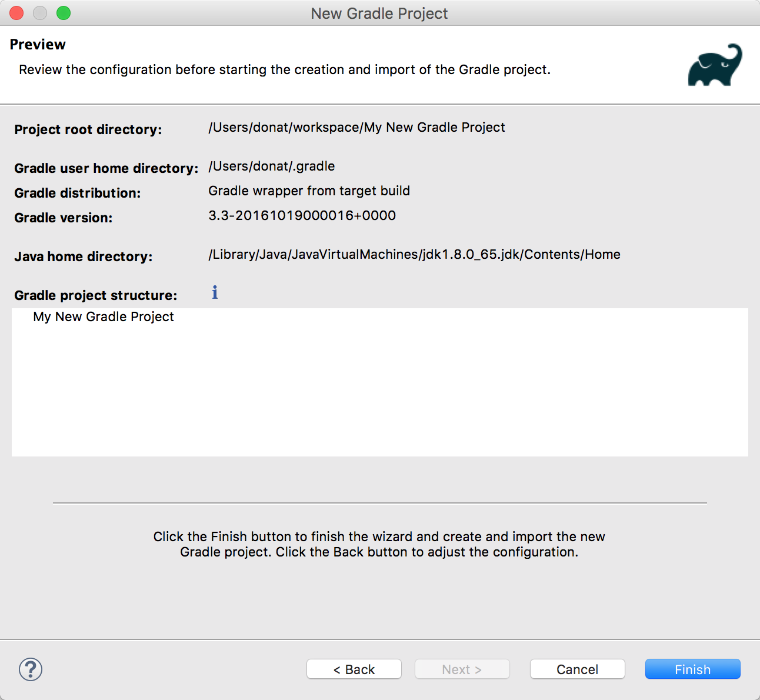Click the Gradle user home directory label
Image resolution: width=760 pixels, height=700 pixels.
[106, 169]
